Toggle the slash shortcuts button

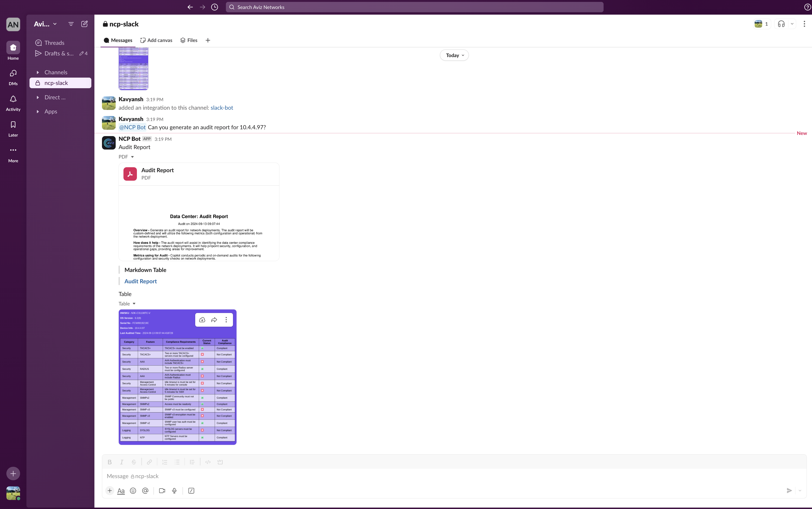pos(191,491)
